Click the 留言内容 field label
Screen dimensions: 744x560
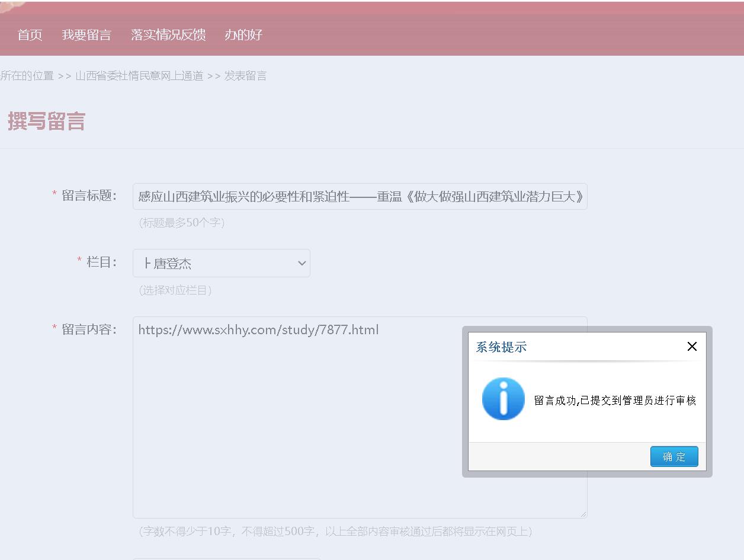point(89,329)
